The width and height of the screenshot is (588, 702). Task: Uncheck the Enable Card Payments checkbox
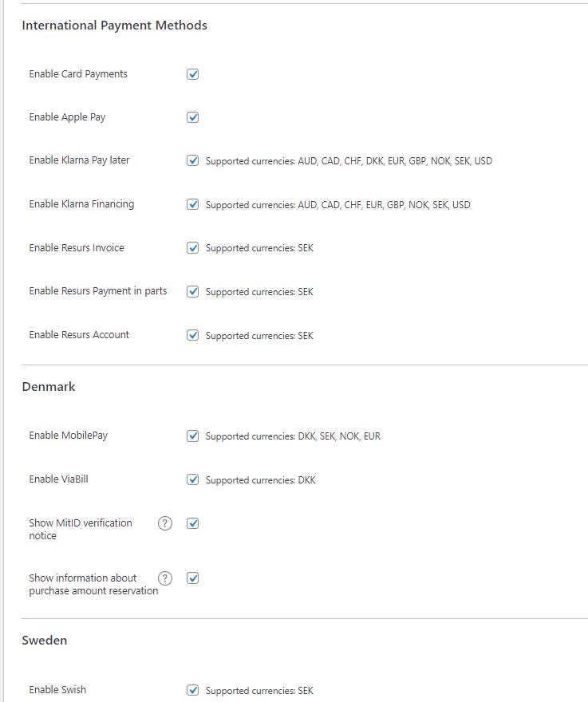tap(192, 74)
